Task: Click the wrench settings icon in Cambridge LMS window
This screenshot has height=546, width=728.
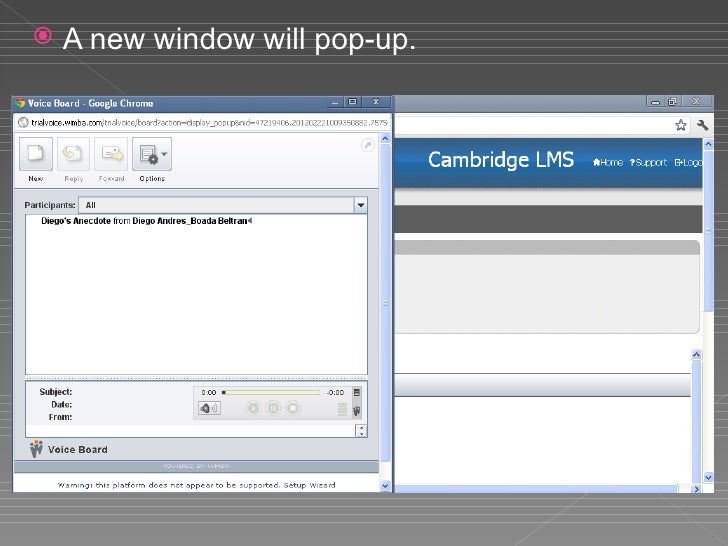Action: [702, 125]
